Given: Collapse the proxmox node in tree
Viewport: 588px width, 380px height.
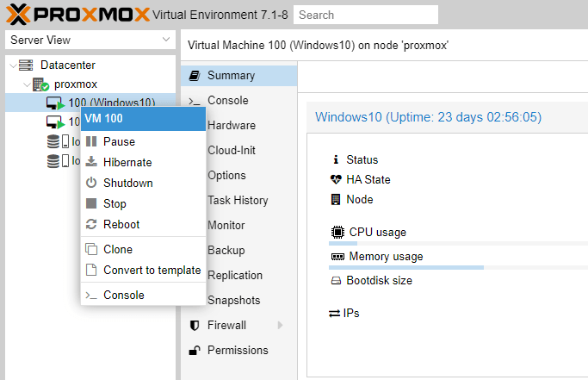Looking at the screenshot, I should coord(27,84).
